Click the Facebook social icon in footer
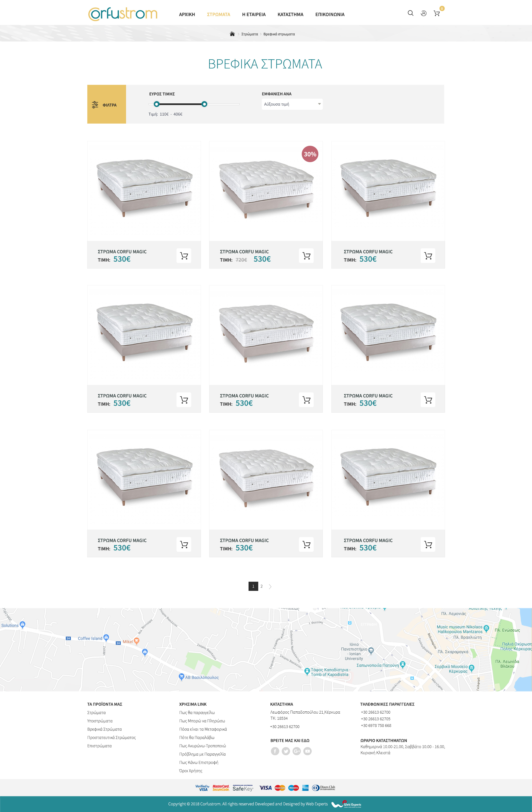 tap(275, 751)
